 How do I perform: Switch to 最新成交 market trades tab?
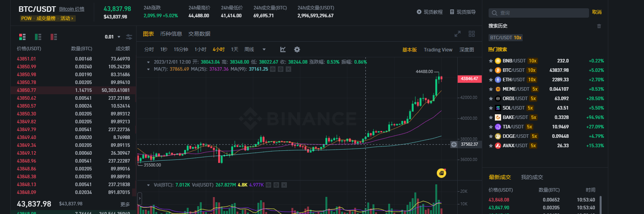[500, 177]
